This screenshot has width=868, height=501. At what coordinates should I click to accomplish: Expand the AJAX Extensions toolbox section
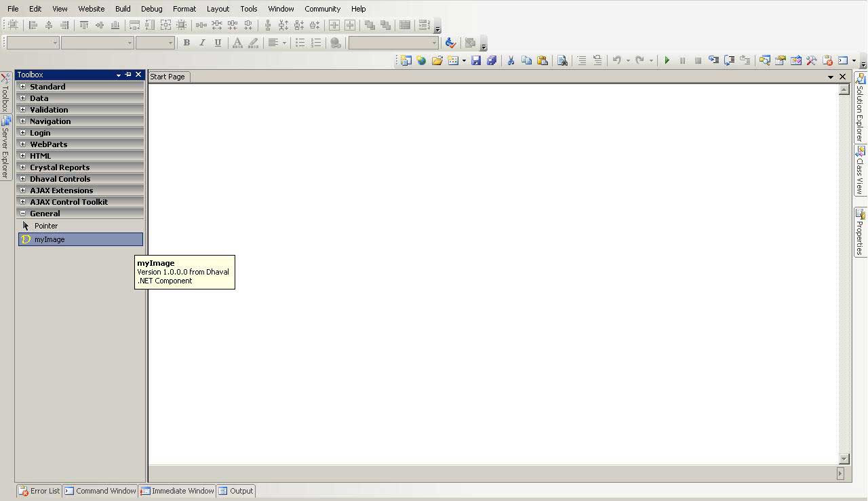[x=22, y=191]
